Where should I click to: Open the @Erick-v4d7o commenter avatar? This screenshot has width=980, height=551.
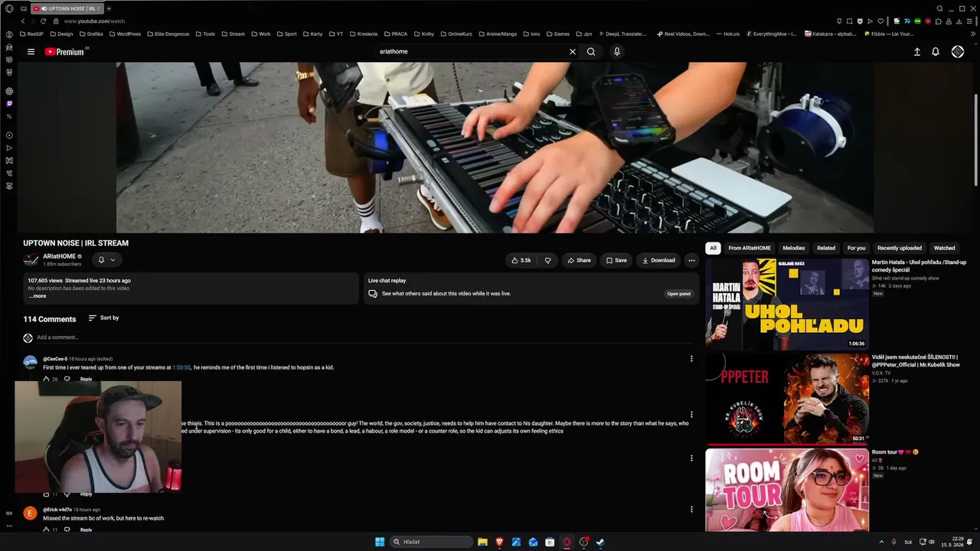[30, 514]
